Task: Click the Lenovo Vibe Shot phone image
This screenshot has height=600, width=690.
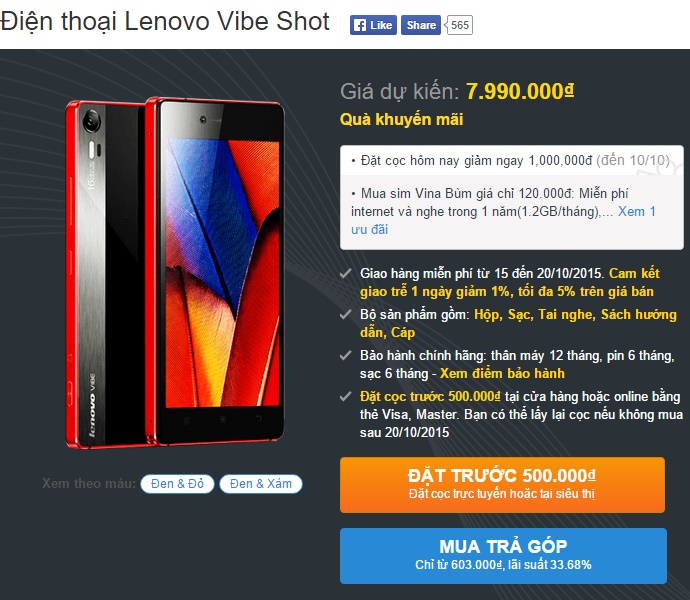Action: pos(175,273)
